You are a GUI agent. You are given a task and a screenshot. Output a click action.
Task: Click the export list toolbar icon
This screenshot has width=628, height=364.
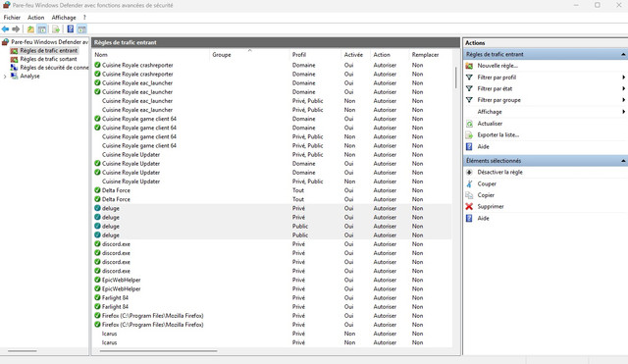click(56, 28)
